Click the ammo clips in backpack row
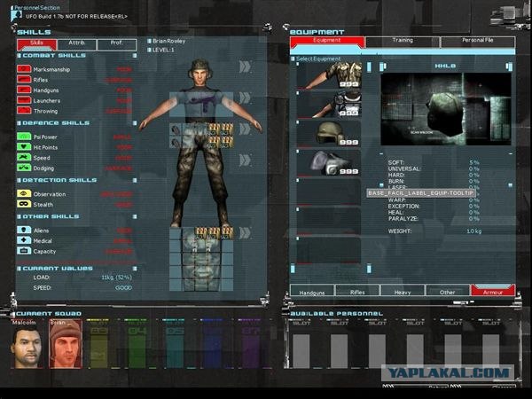The image size is (532, 399). click(215, 233)
